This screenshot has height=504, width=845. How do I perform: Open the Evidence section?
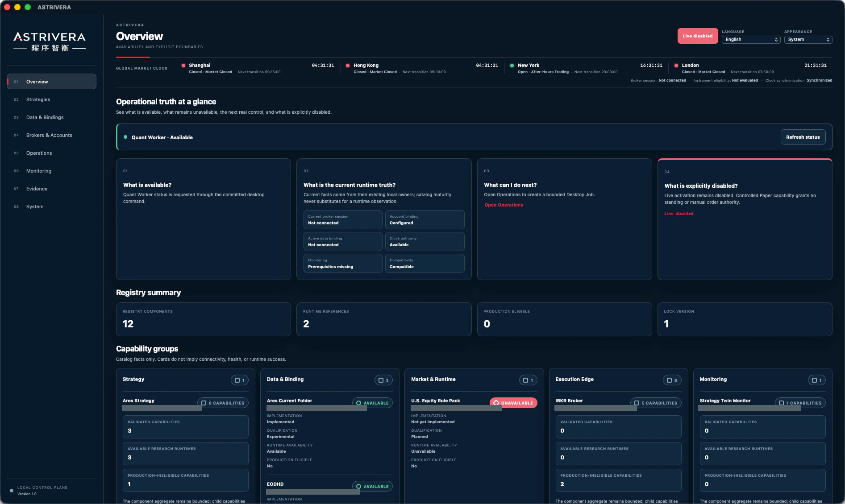point(51,189)
